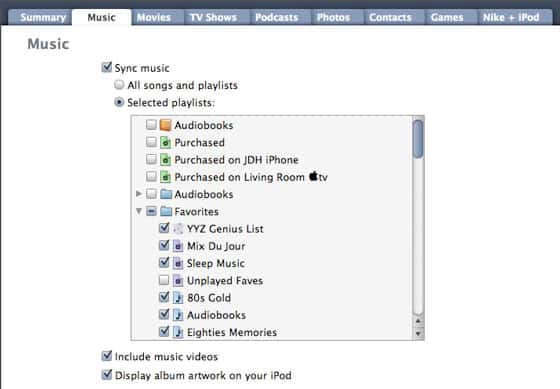560x389 pixels.
Task: Click the playlist list scrollbar thumb
Action: tap(418, 139)
